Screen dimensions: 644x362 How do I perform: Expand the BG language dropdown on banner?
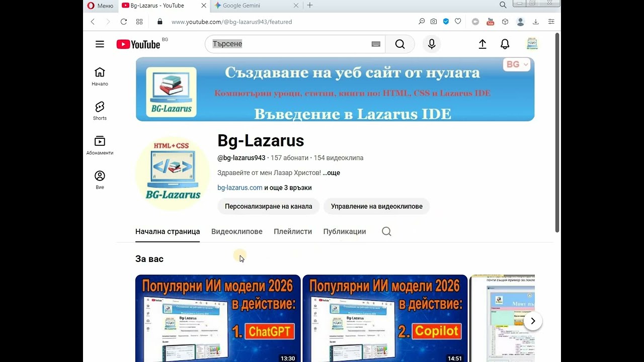pyautogui.click(x=517, y=64)
